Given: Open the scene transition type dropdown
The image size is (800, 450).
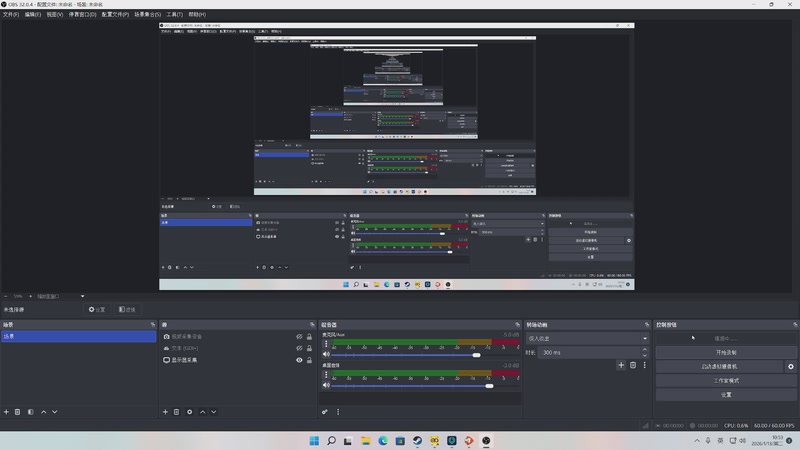Looking at the screenshot, I should tap(587, 338).
